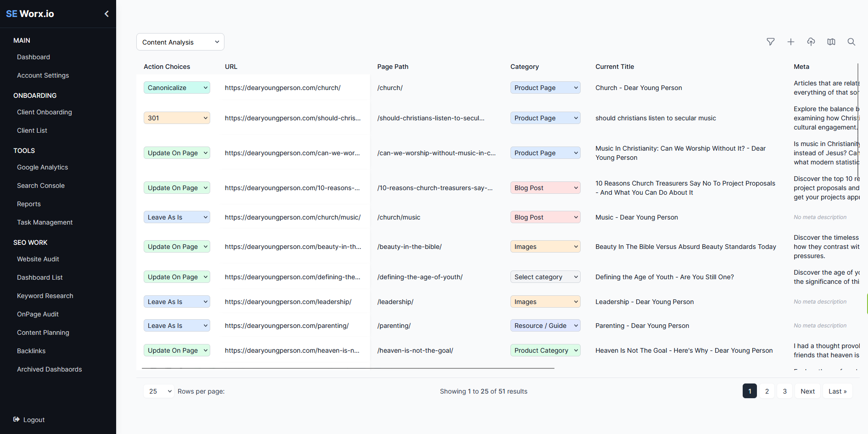
Task: Click the plus add icon
Action: pyautogui.click(x=791, y=42)
